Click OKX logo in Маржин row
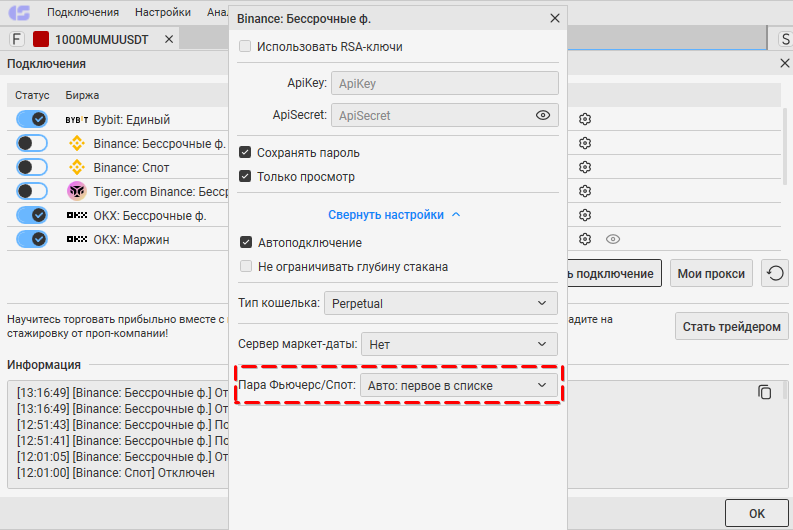This screenshot has width=793, height=530. click(x=77, y=239)
